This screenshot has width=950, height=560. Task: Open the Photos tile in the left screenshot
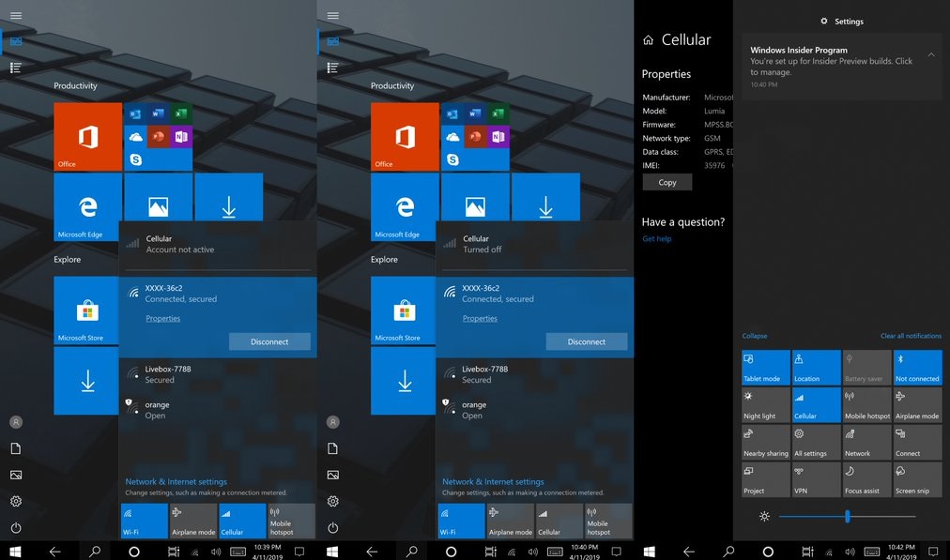[158, 197]
